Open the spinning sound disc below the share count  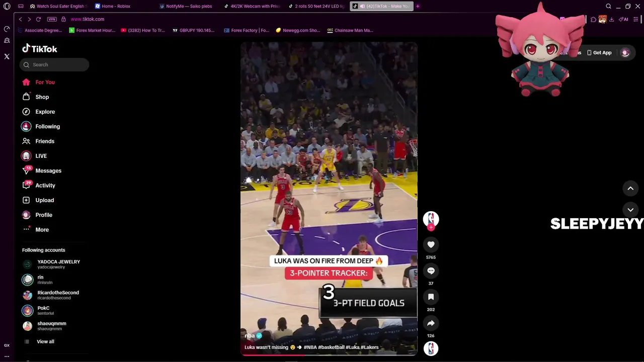click(431, 348)
